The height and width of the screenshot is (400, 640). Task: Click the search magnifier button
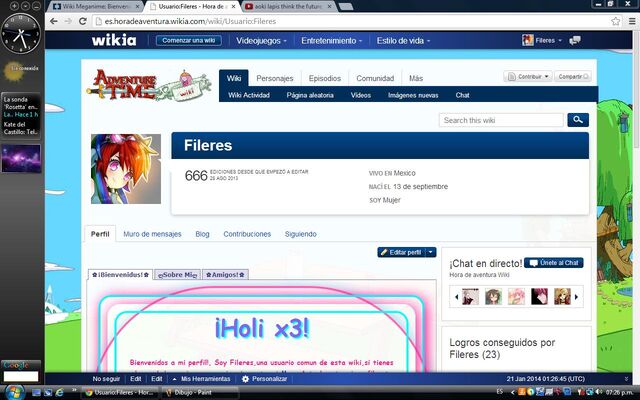click(578, 120)
